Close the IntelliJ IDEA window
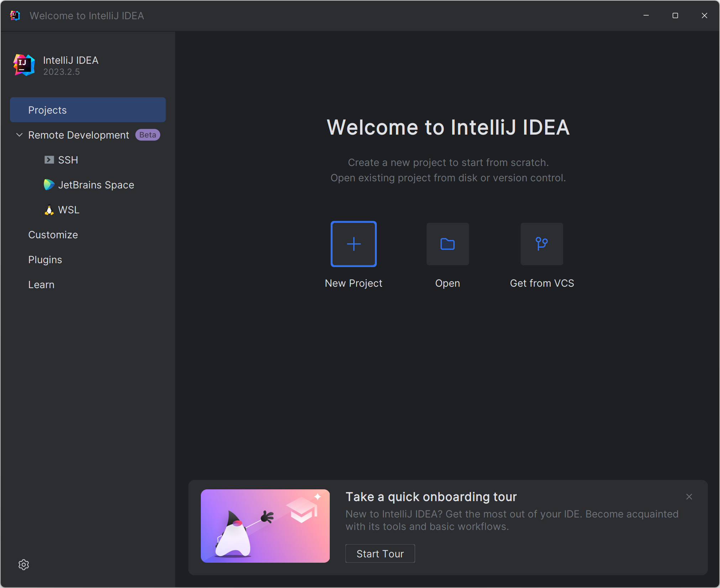Viewport: 720px width, 588px height. coord(704,16)
